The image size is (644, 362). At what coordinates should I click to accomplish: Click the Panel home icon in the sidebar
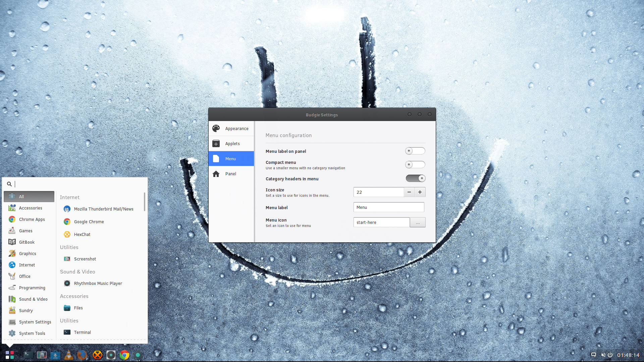[216, 174]
